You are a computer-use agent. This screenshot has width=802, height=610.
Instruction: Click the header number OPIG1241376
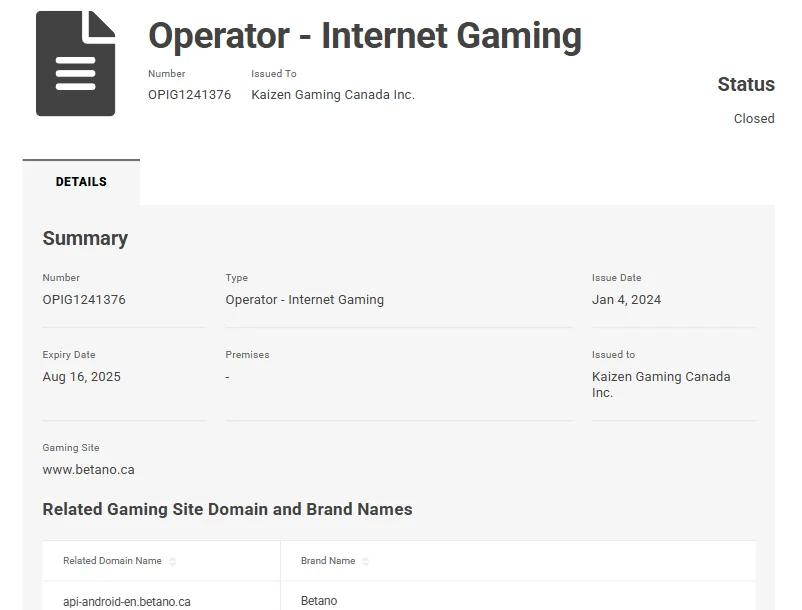coord(189,95)
